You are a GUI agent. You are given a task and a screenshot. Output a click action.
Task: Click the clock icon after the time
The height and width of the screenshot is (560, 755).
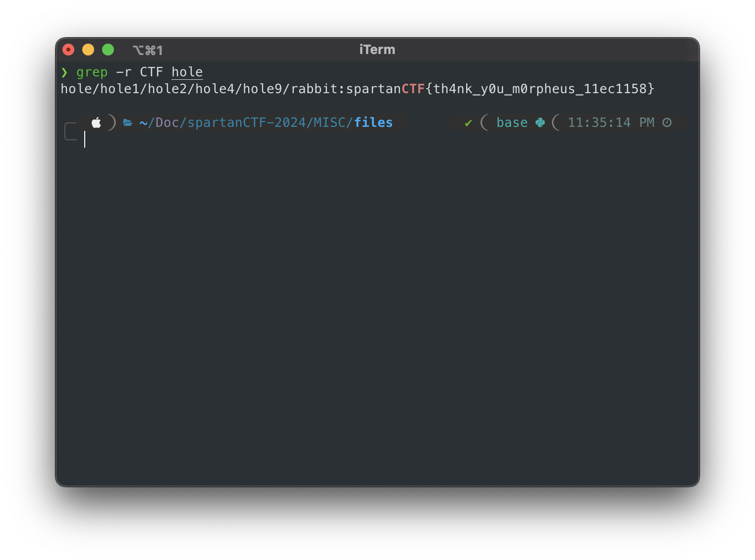pyautogui.click(x=667, y=122)
